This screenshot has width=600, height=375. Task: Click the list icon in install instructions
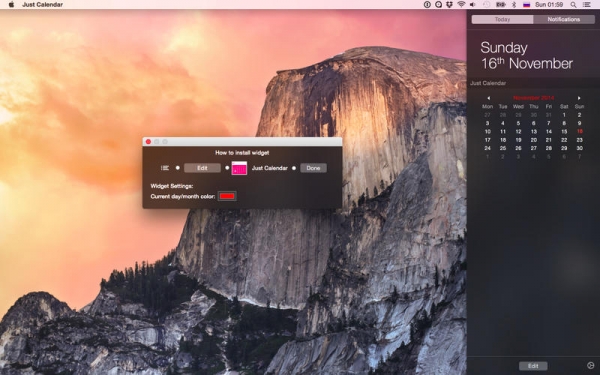pyautogui.click(x=165, y=168)
